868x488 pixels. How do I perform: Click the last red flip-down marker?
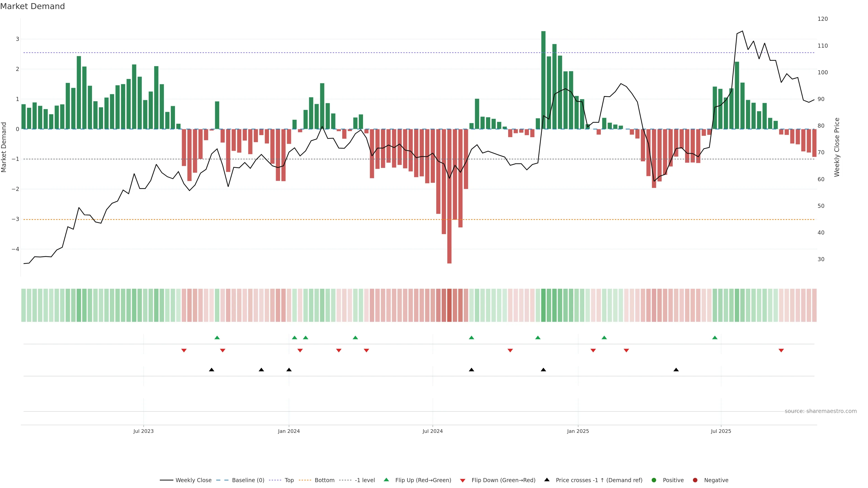tap(781, 351)
